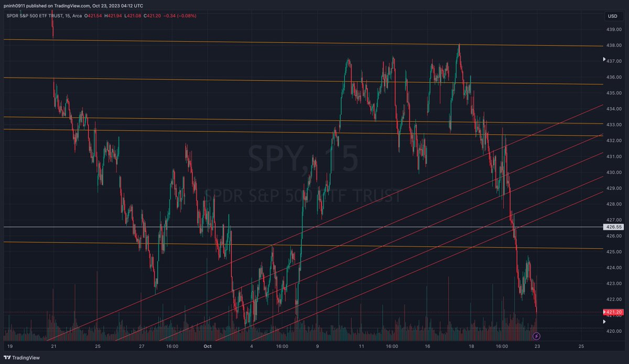Click the 430.00 price scale label
Viewport: 629px width, 364px height.
click(x=614, y=172)
